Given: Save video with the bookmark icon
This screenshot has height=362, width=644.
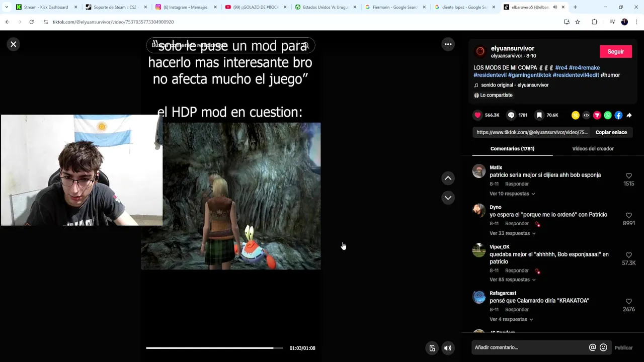Looking at the screenshot, I should tap(539, 115).
